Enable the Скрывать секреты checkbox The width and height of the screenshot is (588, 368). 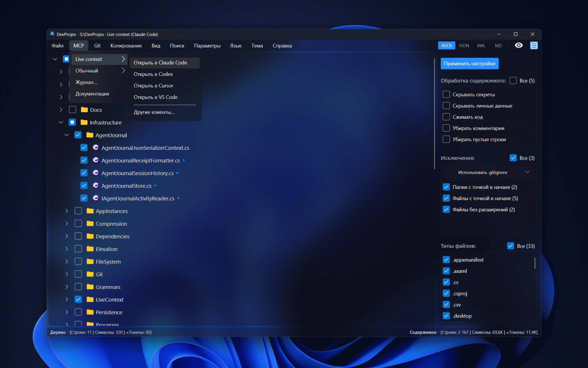[446, 94]
